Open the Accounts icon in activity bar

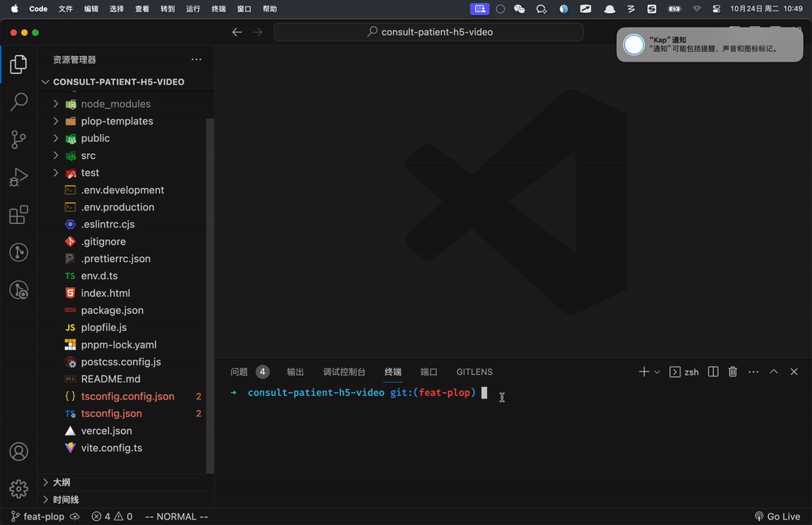point(18,452)
